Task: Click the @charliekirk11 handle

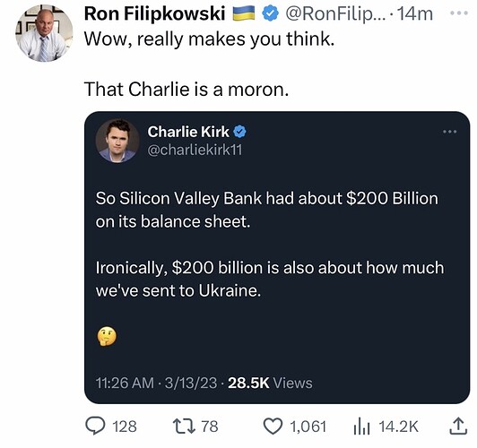Action: (x=195, y=150)
